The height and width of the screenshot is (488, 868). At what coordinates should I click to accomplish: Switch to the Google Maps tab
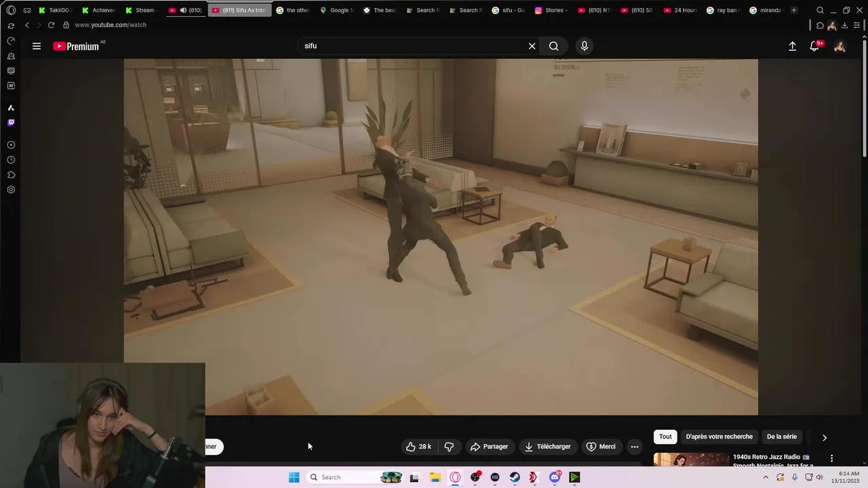click(336, 10)
